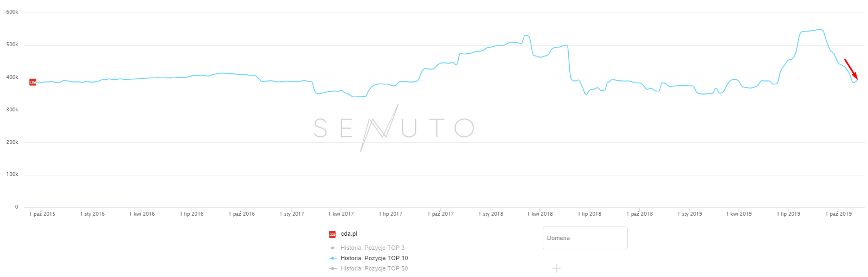Toggle the Historia: Pozycje TOP 3 series
This screenshot has width=868, height=277.
coord(372,248)
